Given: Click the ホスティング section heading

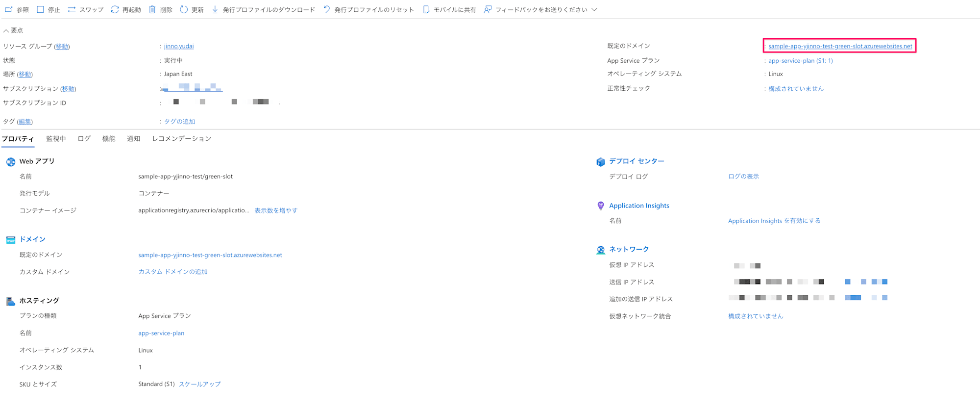Looking at the screenshot, I should pos(39,301).
